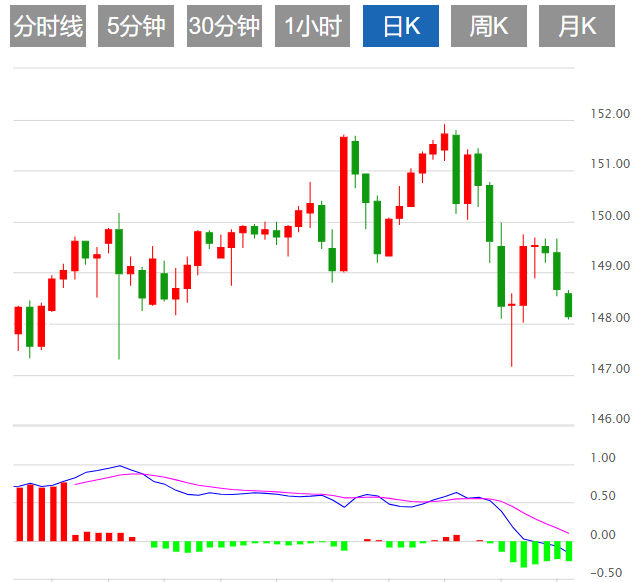This screenshot has width=632, height=582.
Task: Click the 150.00 price axis label
Action: (x=610, y=216)
